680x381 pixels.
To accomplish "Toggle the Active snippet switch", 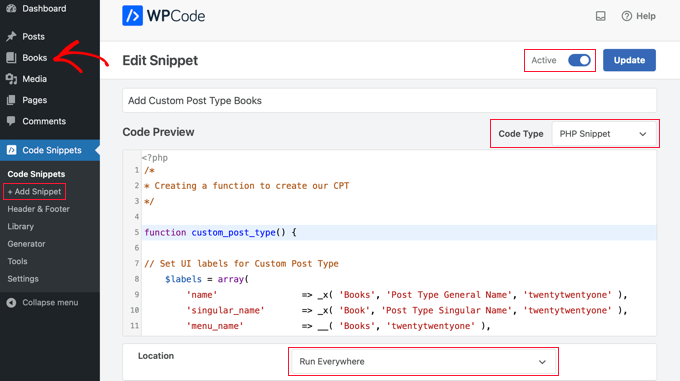I will [x=579, y=60].
